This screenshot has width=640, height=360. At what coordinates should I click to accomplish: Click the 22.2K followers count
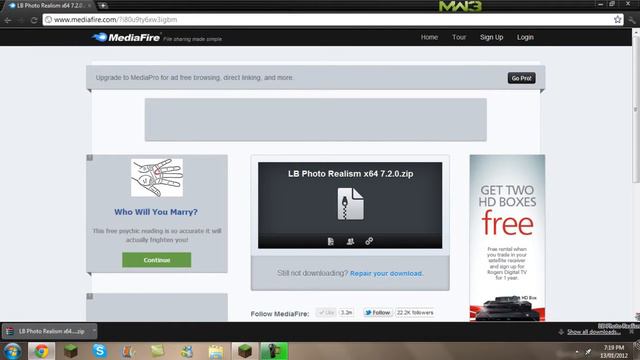(x=415, y=313)
